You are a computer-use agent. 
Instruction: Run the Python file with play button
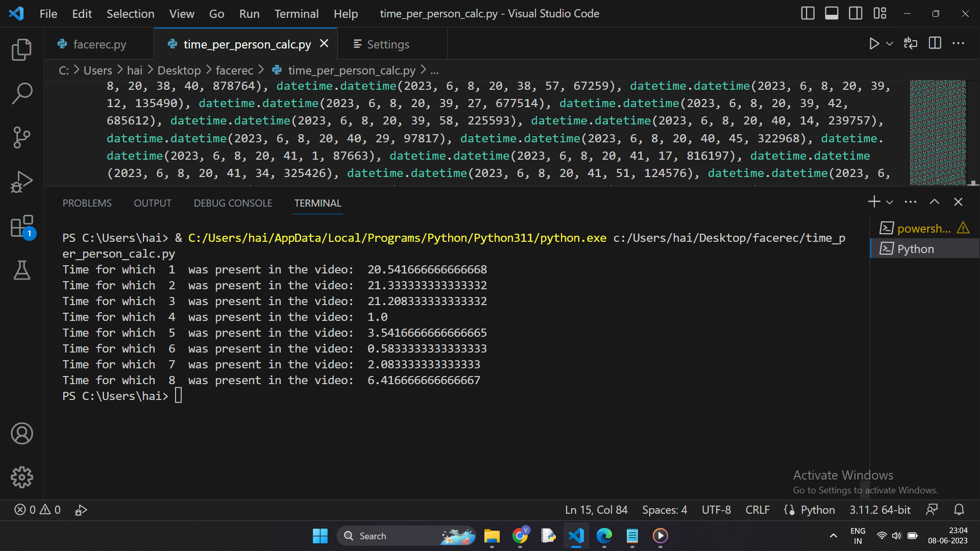pyautogui.click(x=874, y=43)
